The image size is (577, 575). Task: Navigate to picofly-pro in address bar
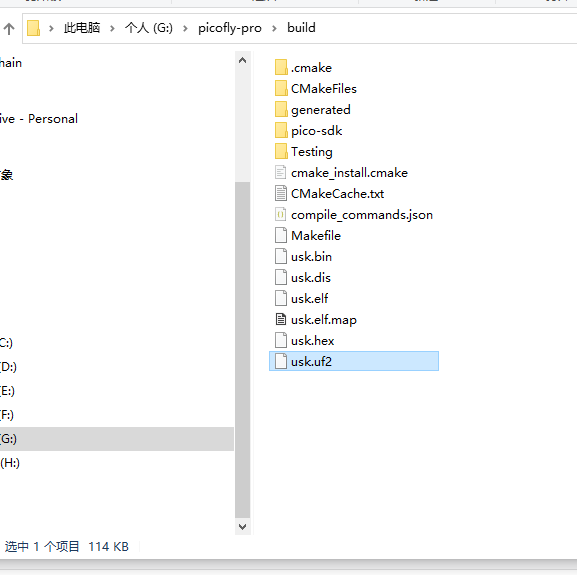[x=230, y=28]
